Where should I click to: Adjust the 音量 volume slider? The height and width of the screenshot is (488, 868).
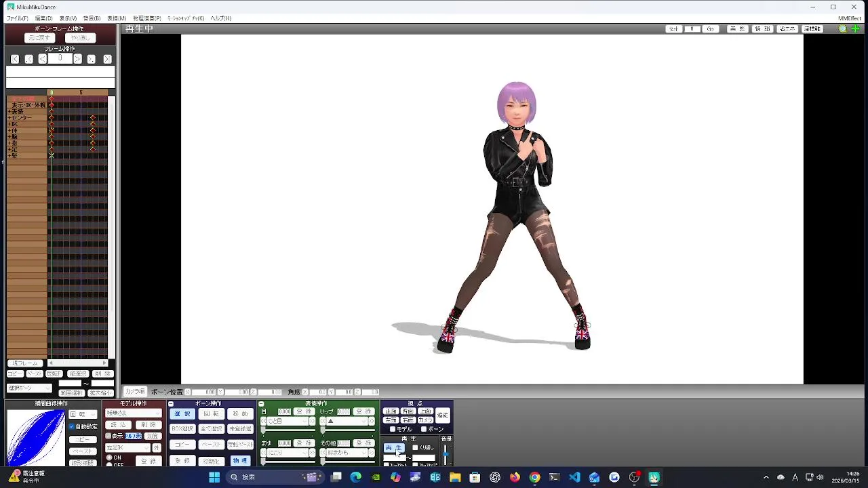(446, 454)
